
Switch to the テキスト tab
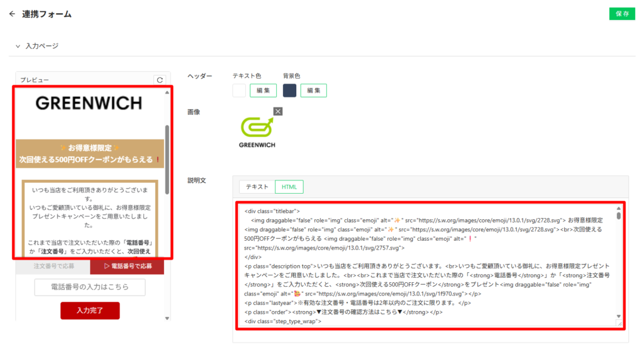[x=257, y=187]
